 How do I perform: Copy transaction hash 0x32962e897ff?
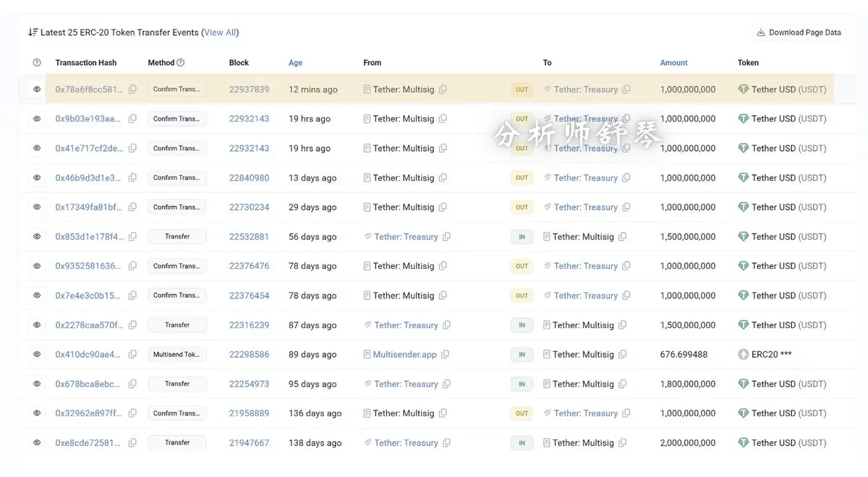[132, 413]
